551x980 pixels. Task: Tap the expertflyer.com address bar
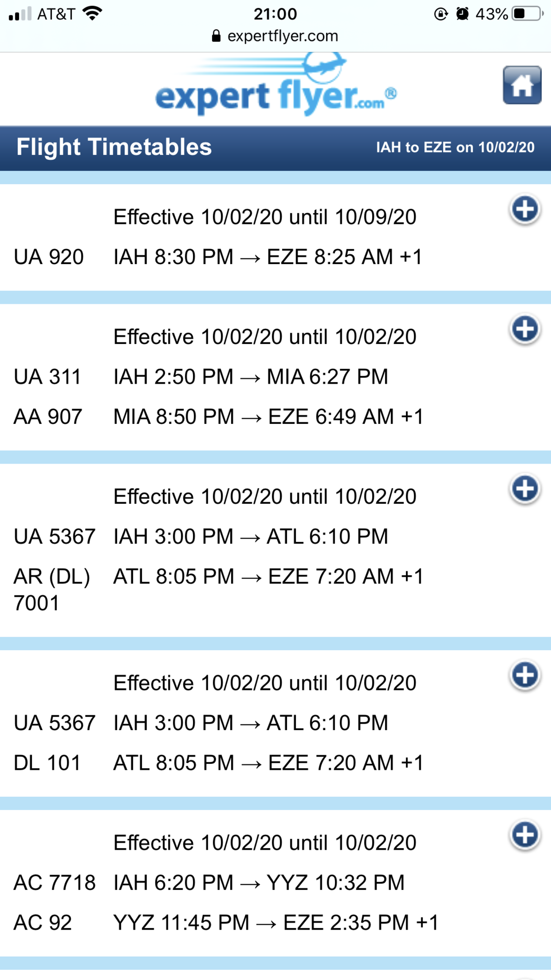[275, 36]
